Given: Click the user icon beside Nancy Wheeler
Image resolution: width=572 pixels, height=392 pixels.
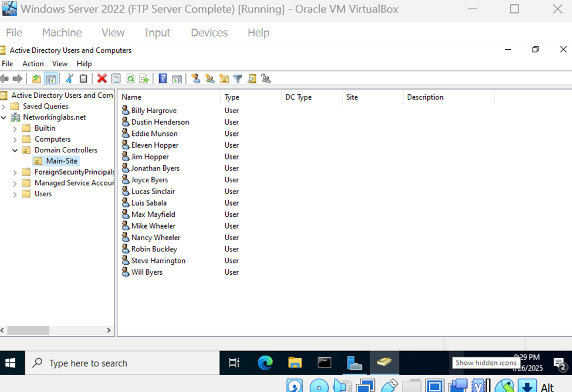Looking at the screenshot, I should [126, 237].
